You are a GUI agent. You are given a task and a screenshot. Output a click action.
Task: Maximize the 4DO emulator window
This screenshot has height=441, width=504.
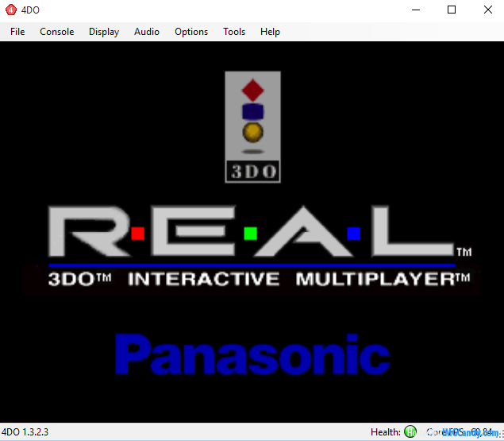coord(452,10)
